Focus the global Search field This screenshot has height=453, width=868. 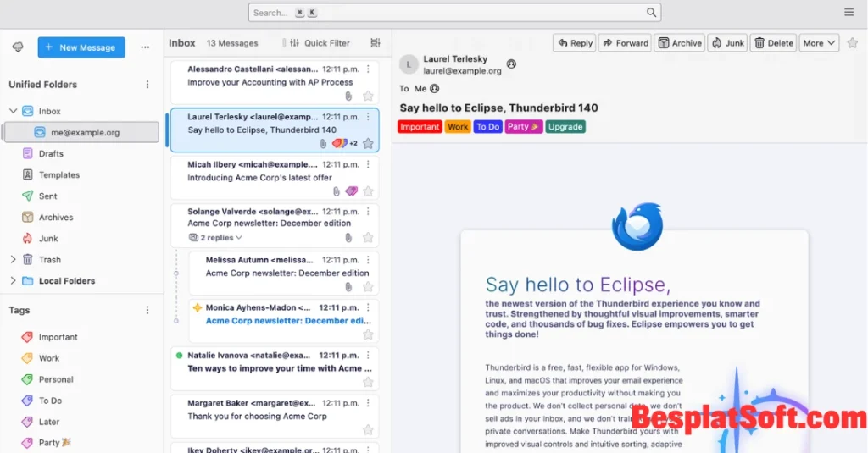[x=454, y=12]
